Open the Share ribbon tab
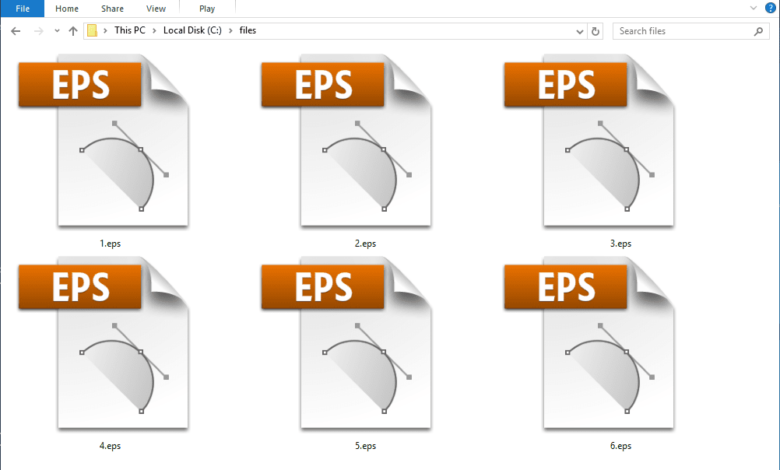 pos(112,8)
